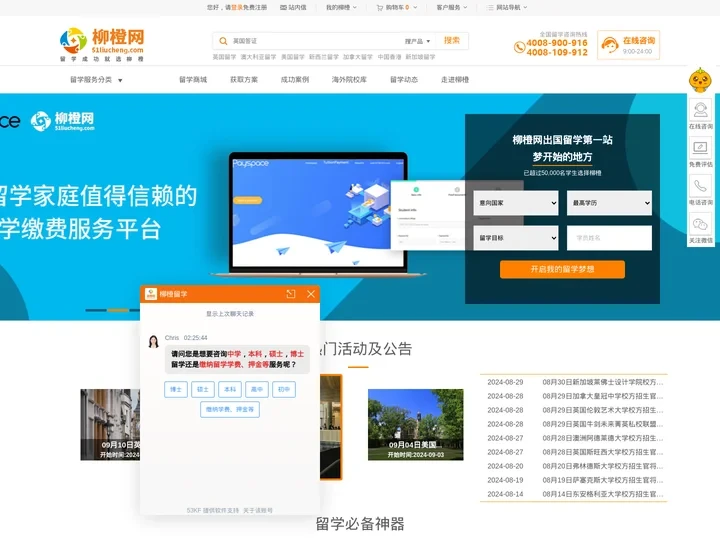Choose 硕士 quick reply in the chat
This screenshot has height=540, width=720.
click(203, 389)
